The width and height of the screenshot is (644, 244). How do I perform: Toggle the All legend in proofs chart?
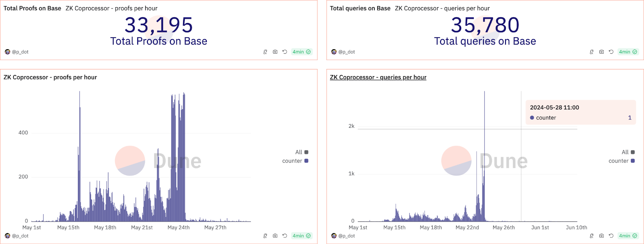click(x=301, y=152)
